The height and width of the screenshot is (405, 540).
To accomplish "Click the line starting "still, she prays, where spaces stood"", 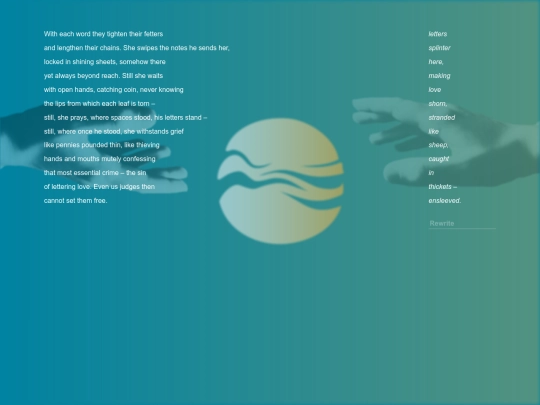I will point(125,118).
